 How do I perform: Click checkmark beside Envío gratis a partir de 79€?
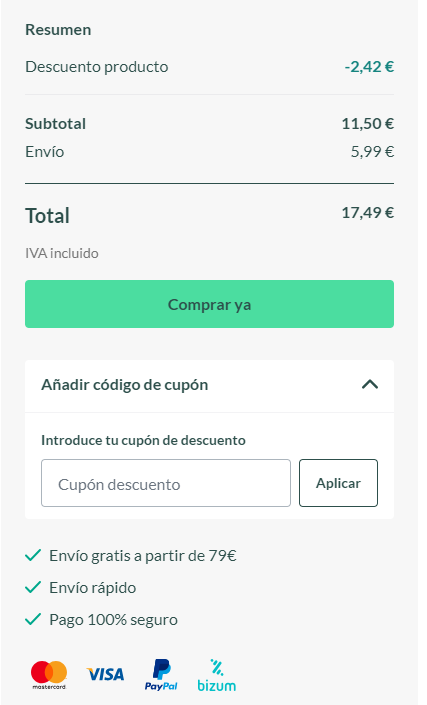[33, 555]
